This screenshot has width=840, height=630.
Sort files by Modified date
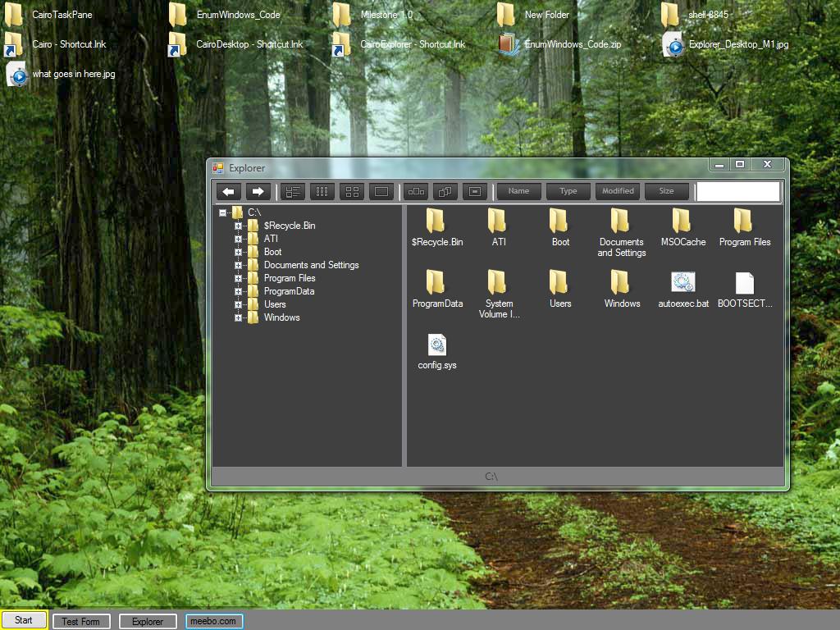click(618, 191)
